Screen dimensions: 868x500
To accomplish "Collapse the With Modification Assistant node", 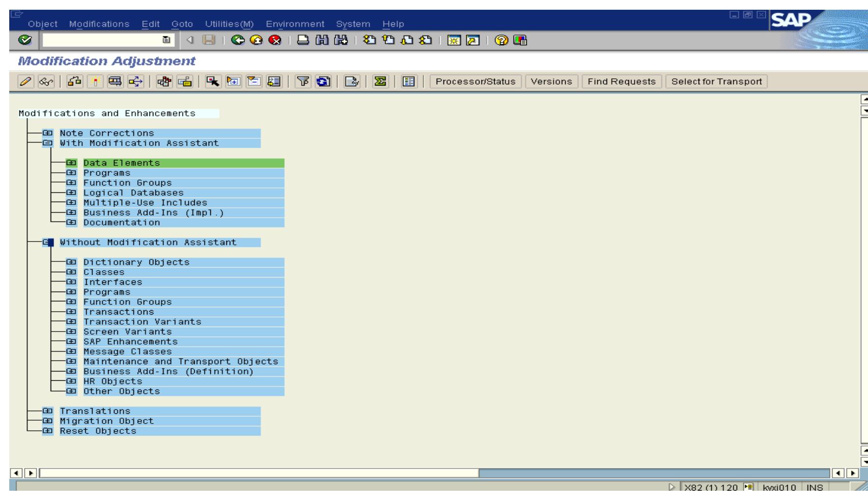I will tap(47, 142).
